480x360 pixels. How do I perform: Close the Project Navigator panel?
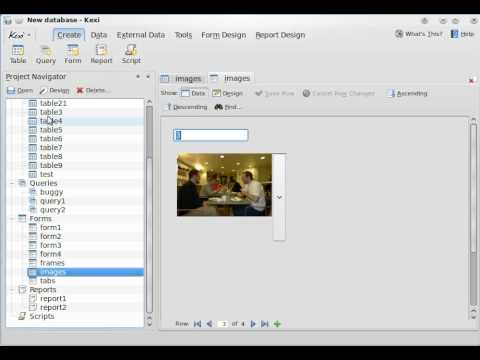coord(148,77)
